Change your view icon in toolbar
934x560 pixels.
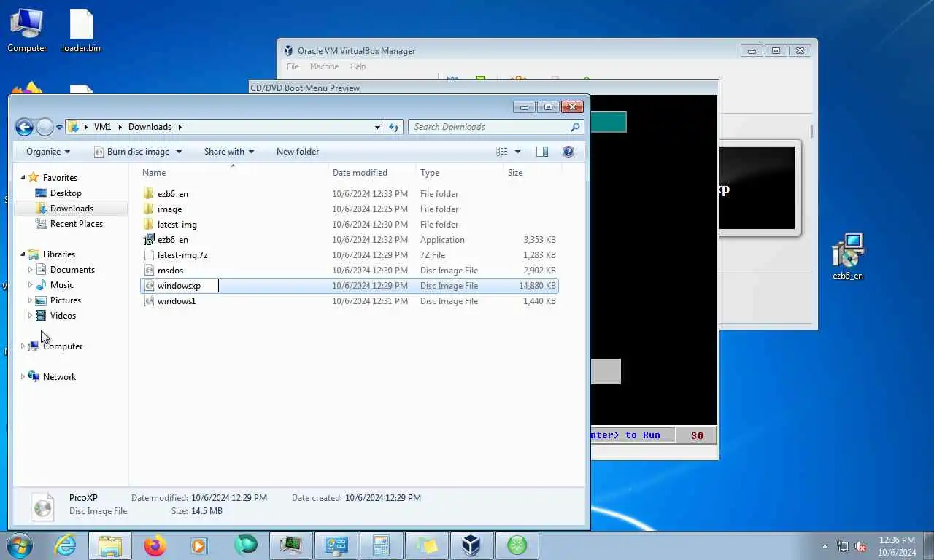coord(502,152)
